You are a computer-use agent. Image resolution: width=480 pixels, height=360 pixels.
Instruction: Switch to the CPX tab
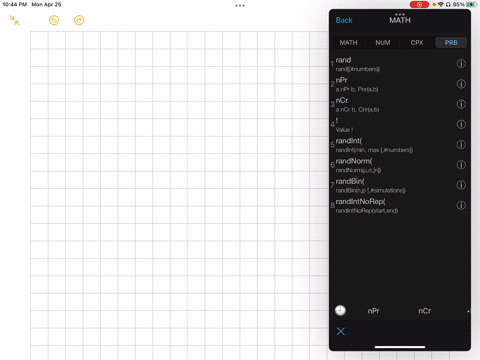[417, 43]
